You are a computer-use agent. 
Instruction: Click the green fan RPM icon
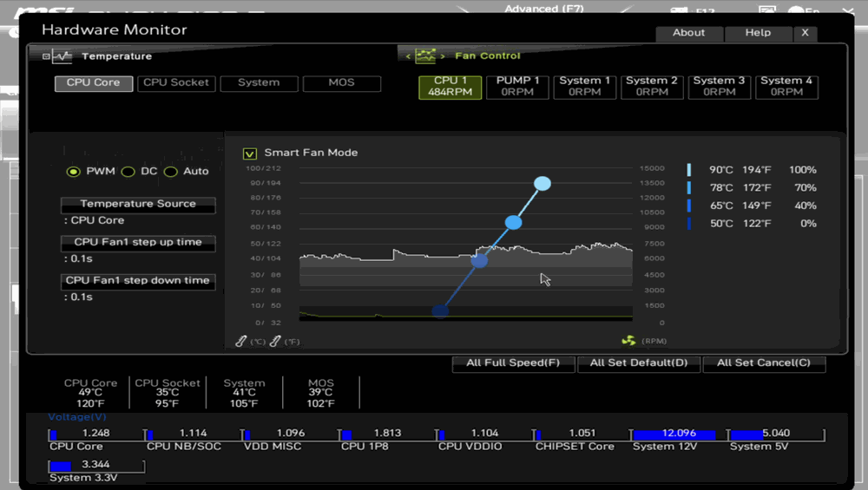pos(628,342)
